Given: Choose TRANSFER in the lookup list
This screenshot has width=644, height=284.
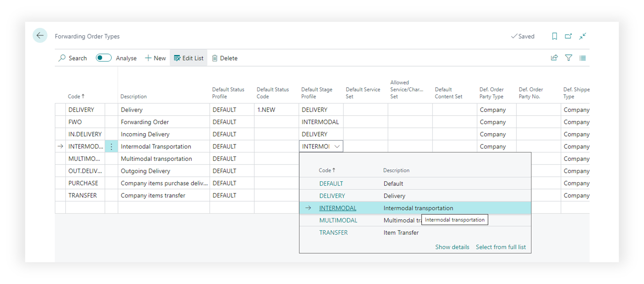Looking at the screenshot, I should point(333,233).
